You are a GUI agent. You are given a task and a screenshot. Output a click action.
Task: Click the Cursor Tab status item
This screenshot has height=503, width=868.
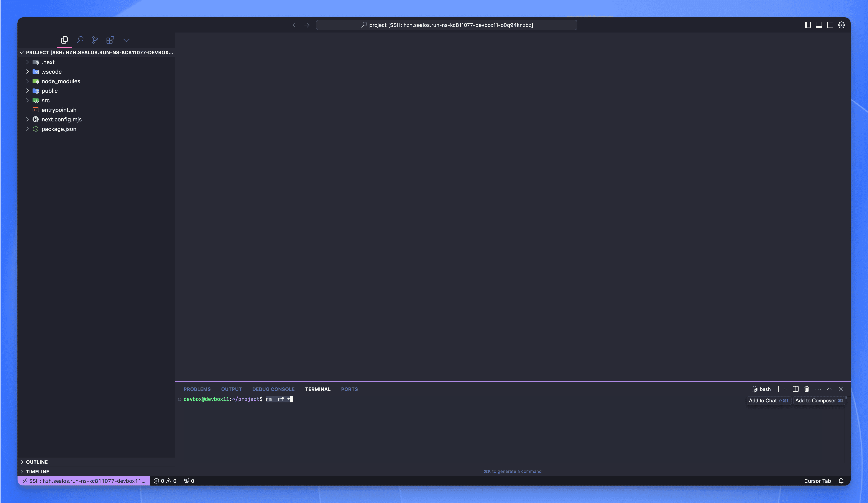tap(817, 481)
